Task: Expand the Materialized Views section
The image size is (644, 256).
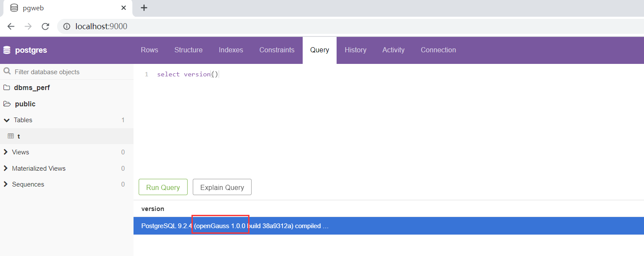Action: pos(6,168)
